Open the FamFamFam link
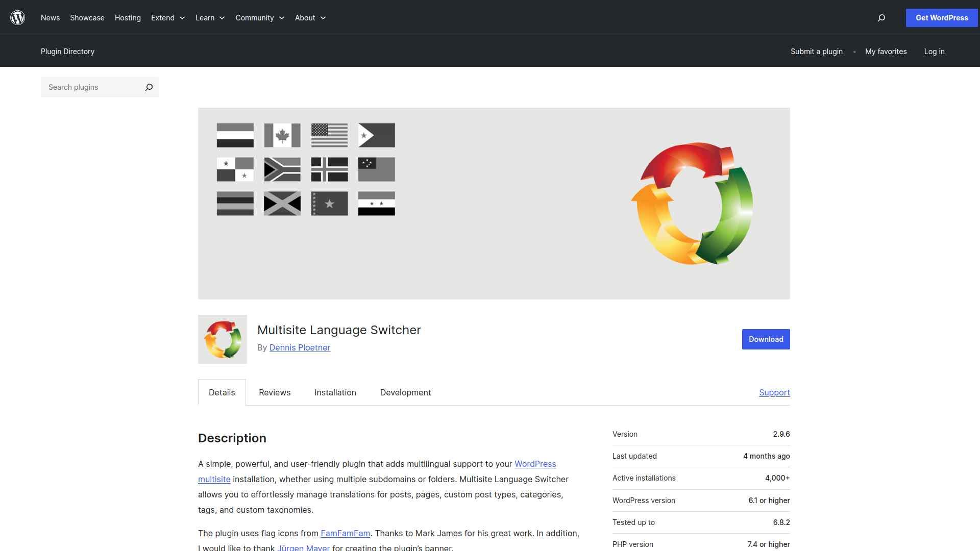Screen dimensions: 980x551 [x=345, y=533]
